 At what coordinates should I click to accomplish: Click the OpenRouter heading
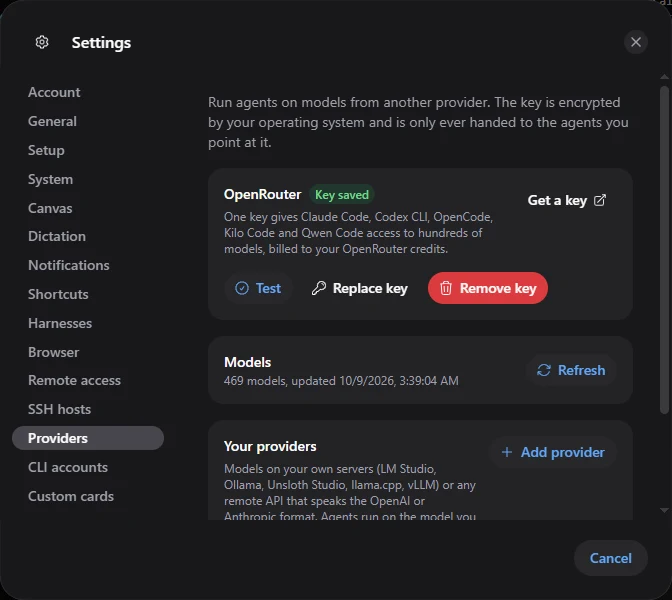[262, 194]
